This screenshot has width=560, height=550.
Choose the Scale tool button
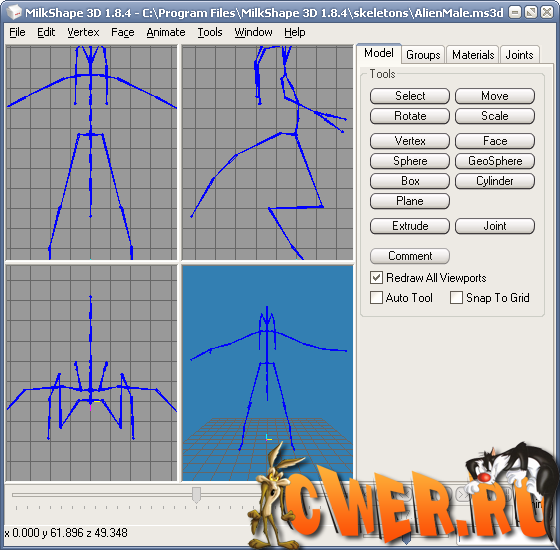click(495, 116)
